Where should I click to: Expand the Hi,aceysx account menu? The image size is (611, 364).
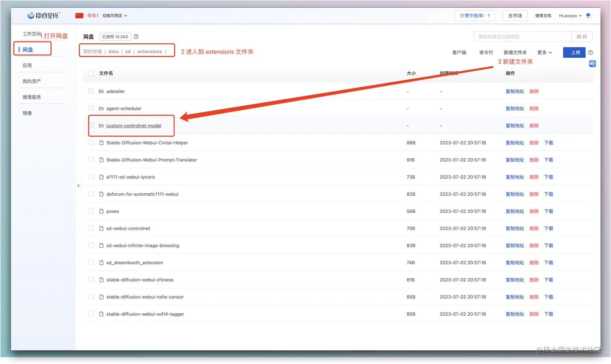coord(570,16)
